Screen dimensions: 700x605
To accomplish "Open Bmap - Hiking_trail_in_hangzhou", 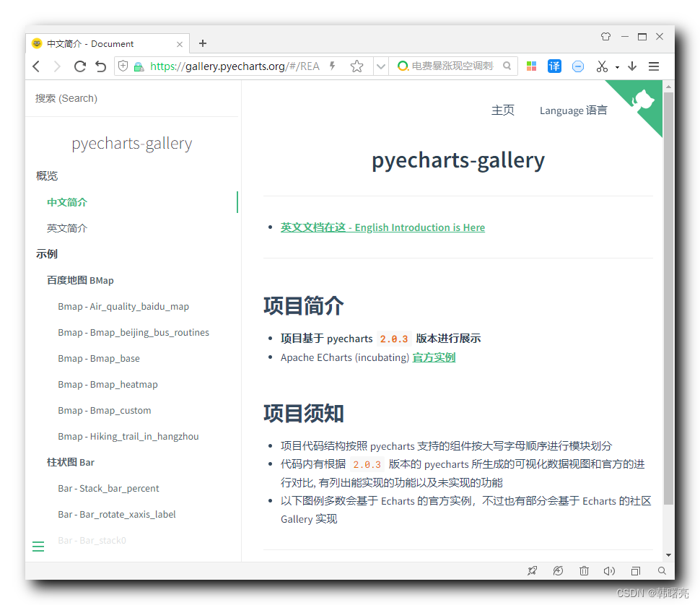I will click(128, 436).
